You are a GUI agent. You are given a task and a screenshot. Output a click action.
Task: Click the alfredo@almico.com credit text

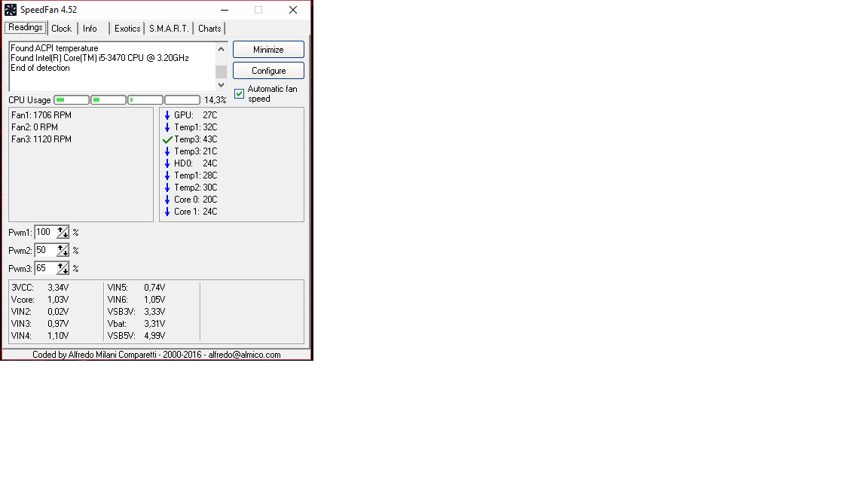(x=244, y=355)
